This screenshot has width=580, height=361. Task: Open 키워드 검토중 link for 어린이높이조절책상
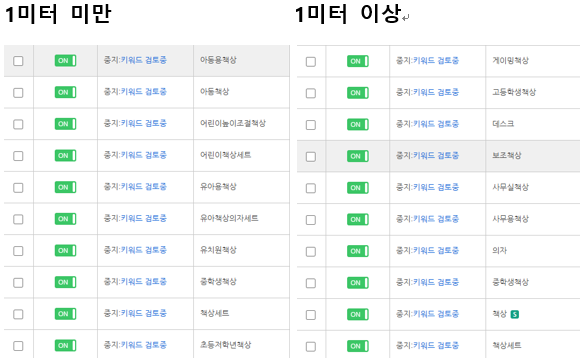144,123
